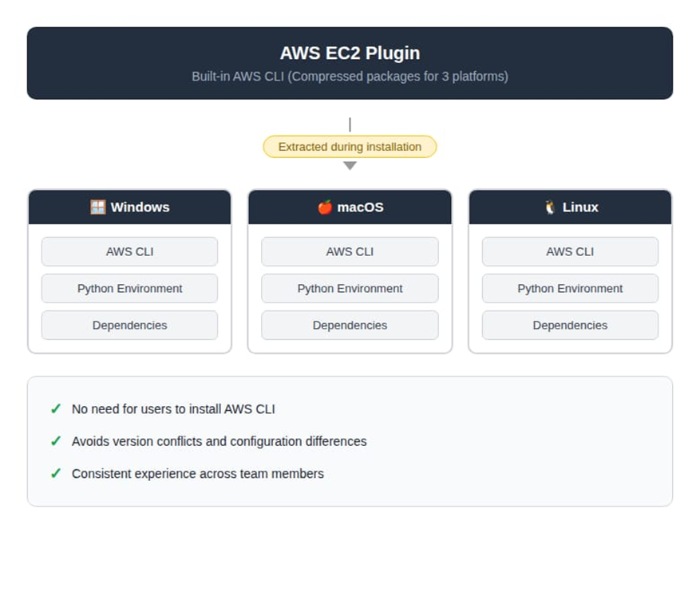Screen dimensions: 700x592
Task: Select the Linux platform header
Action: (x=570, y=207)
